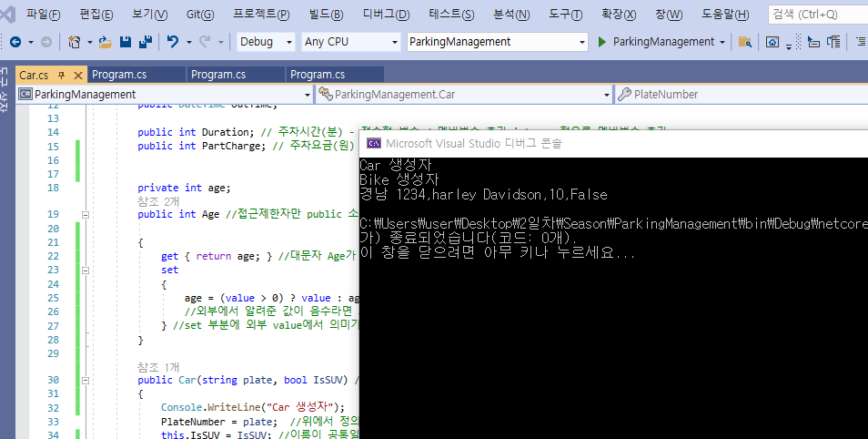Collapse the Age property at line 19
This screenshot has height=439, width=868.
point(86,215)
